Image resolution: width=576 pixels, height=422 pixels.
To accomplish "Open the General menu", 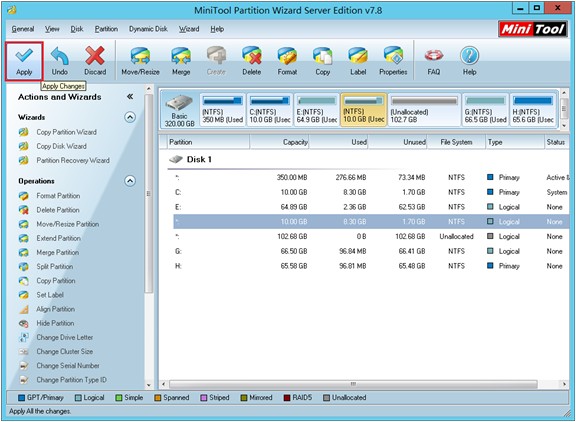I will [23, 29].
